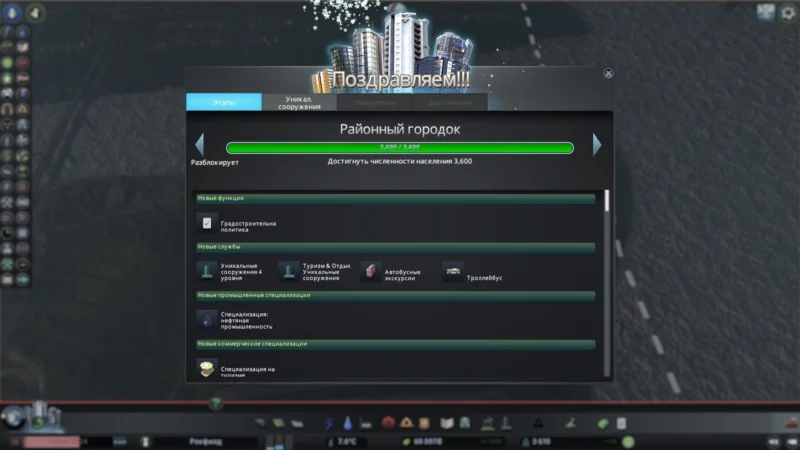This screenshot has height=450, width=800.
Task: Activate the bulldozer tool at the bottom right
Action: point(792,422)
